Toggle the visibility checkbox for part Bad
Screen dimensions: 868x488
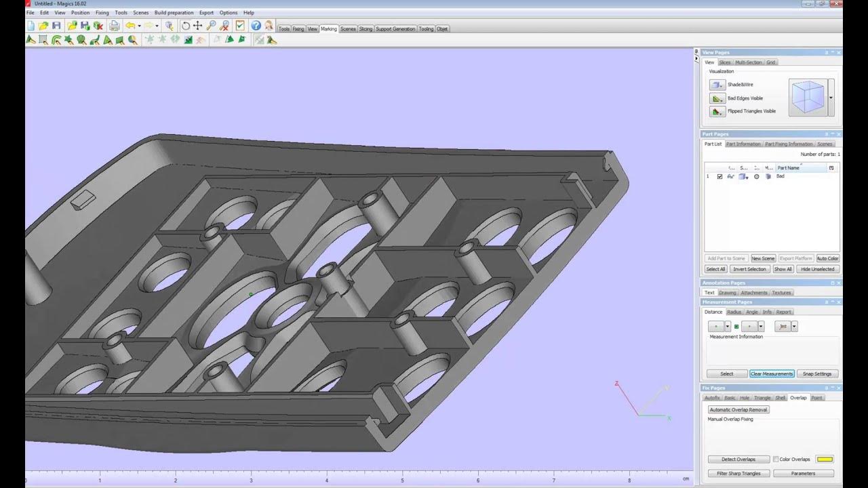click(719, 176)
